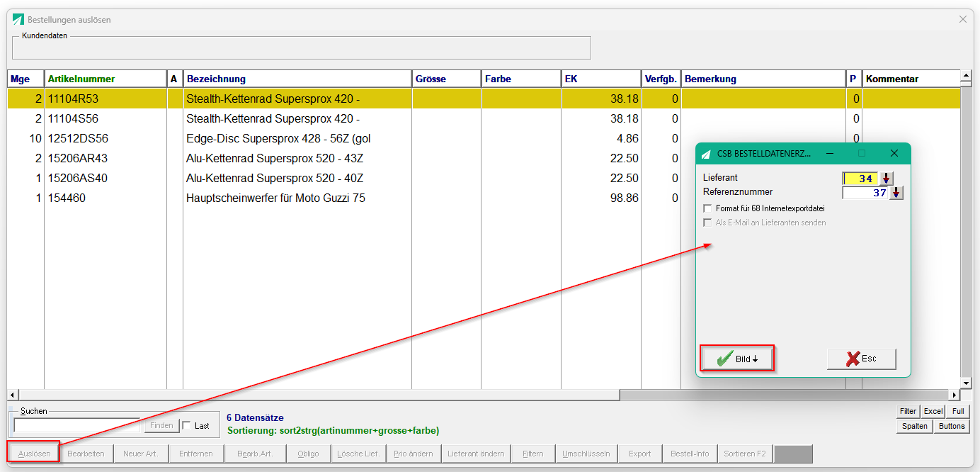The width and height of the screenshot is (980, 472).
Task: Open the Lieferant lookup arrow
Action: coord(887,179)
